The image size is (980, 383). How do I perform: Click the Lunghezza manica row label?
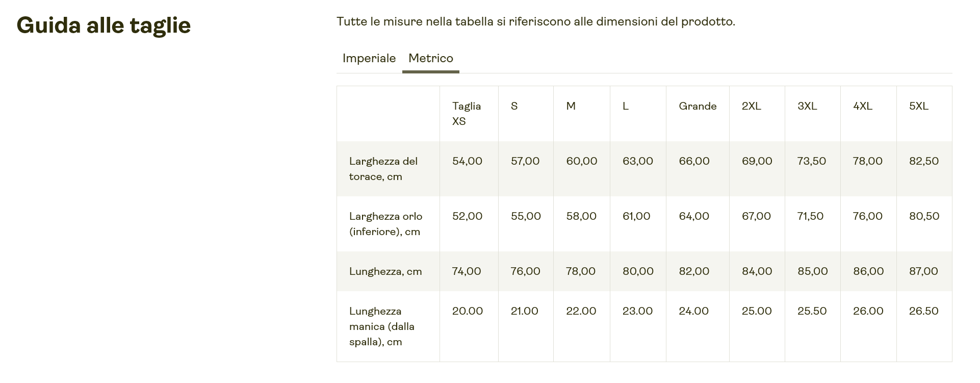click(x=381, y=326)
